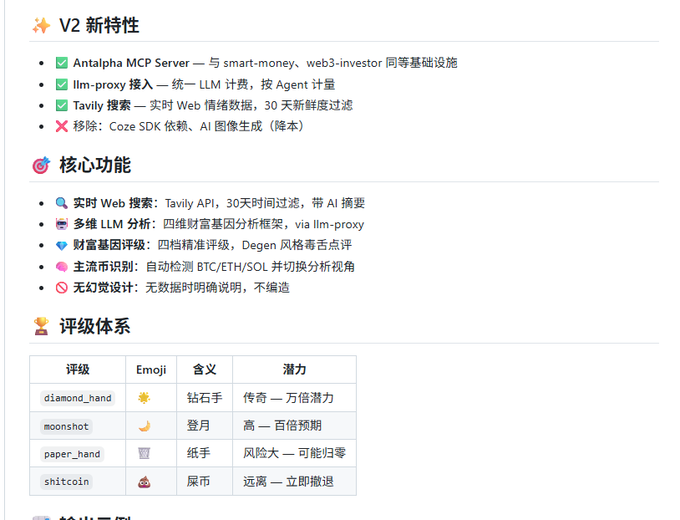This screenshot has width=680, height=520.
Task: Click the 潜力 column header
Action: 294,370
